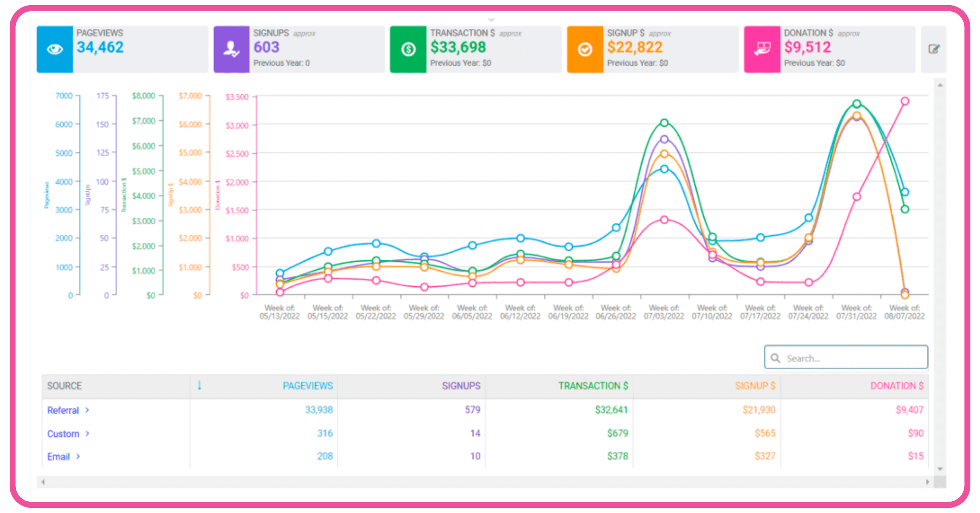This screenshot has height=513, width=980.
Task: Click the peak data point on week 07/31/2022
Action: pos(856,104)
